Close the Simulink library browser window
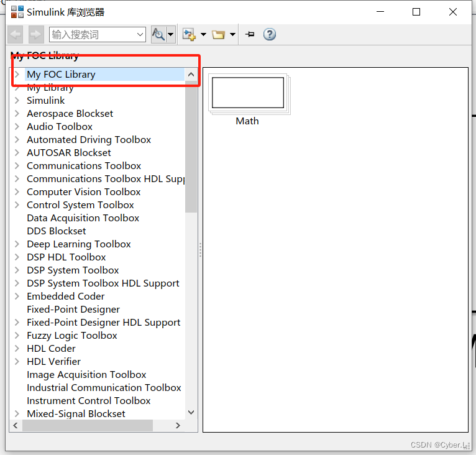Screen dimensions: 476x455 coord(452,12)
